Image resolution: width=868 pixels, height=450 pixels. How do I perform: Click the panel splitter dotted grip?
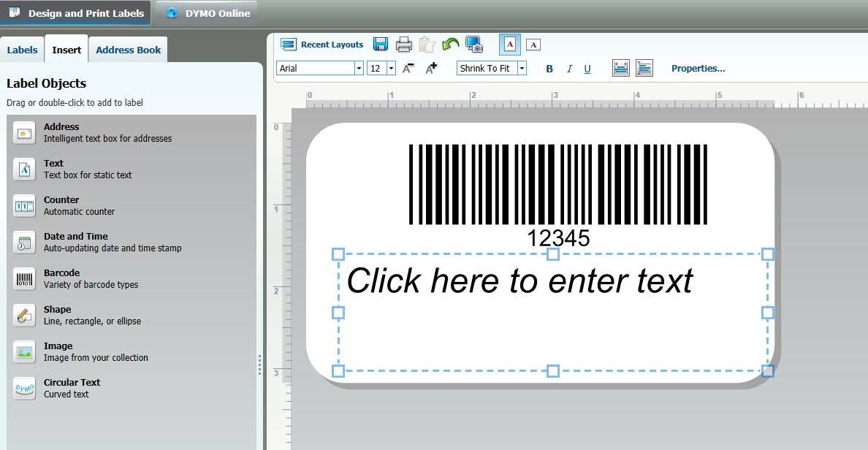(259, 365)
